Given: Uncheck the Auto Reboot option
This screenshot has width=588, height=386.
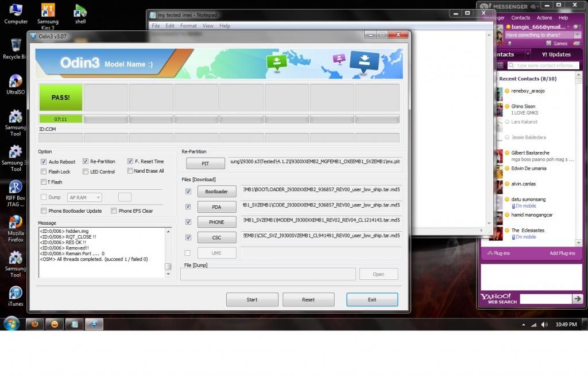Looking at the screenshot, I should (44, 162).
